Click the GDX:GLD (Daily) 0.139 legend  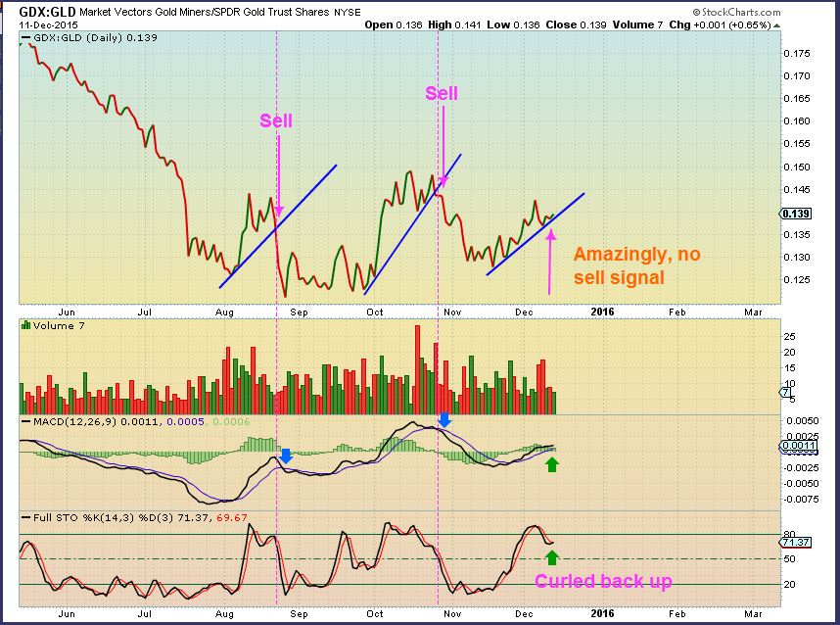(x=89, y=37)
